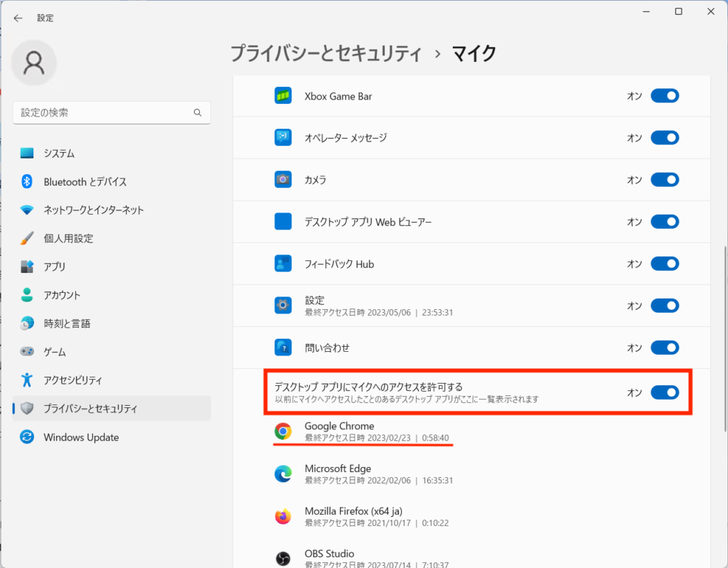Click the カメラ app icon
This screenshot has height=568, width=728.
pyautogui.click(x=283, y=180)
